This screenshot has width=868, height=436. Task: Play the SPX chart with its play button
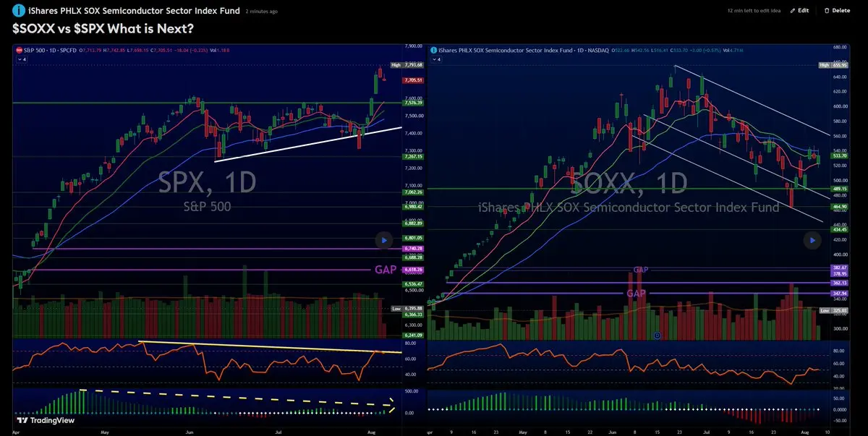coord(384,241)
